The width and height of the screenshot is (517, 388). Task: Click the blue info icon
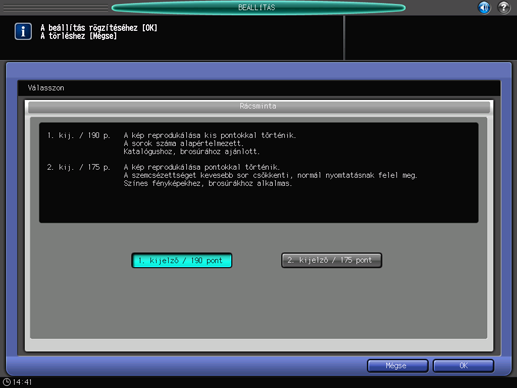coord(23,31)
